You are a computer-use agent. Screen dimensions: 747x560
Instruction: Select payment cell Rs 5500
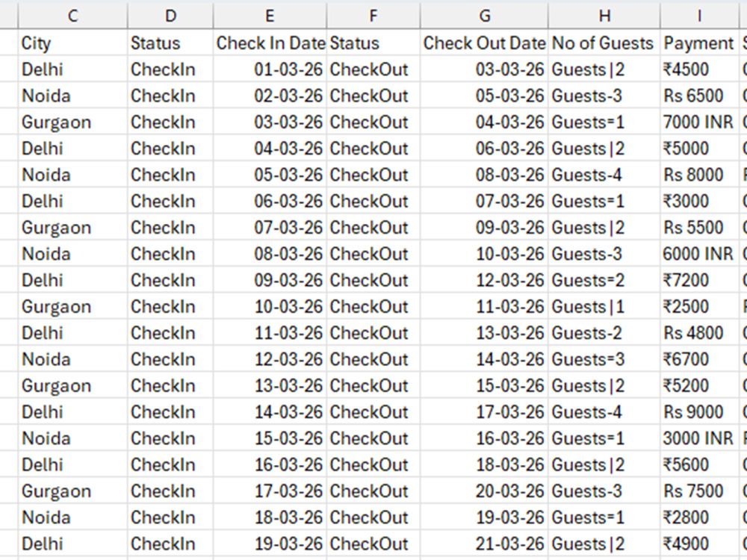[699, 228]
